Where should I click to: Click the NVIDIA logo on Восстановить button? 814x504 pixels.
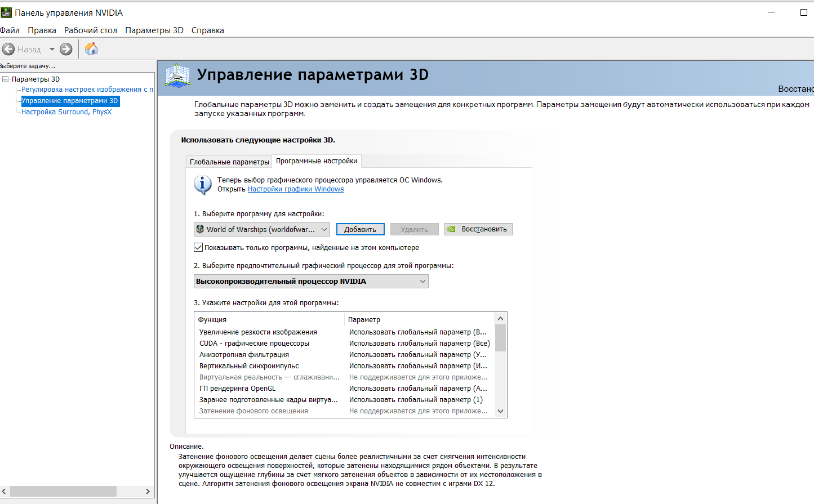451,229
